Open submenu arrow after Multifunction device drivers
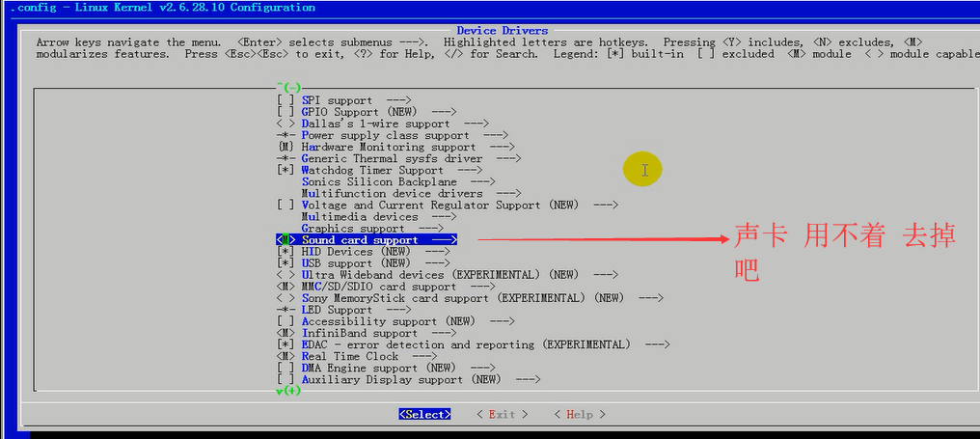Viewport: 980px width, 439px height. coord(508,194)
